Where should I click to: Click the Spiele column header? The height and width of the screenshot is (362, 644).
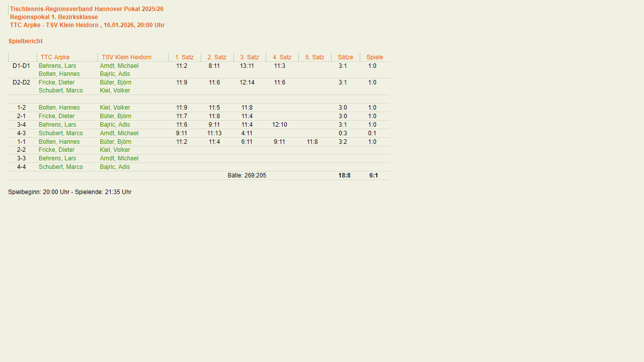[x=374, y=57]
